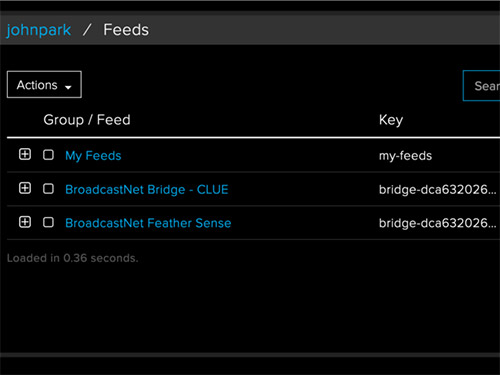Click the caret arrow beside Actions
This screenshot has width=500, height=375.
(68, 87)
